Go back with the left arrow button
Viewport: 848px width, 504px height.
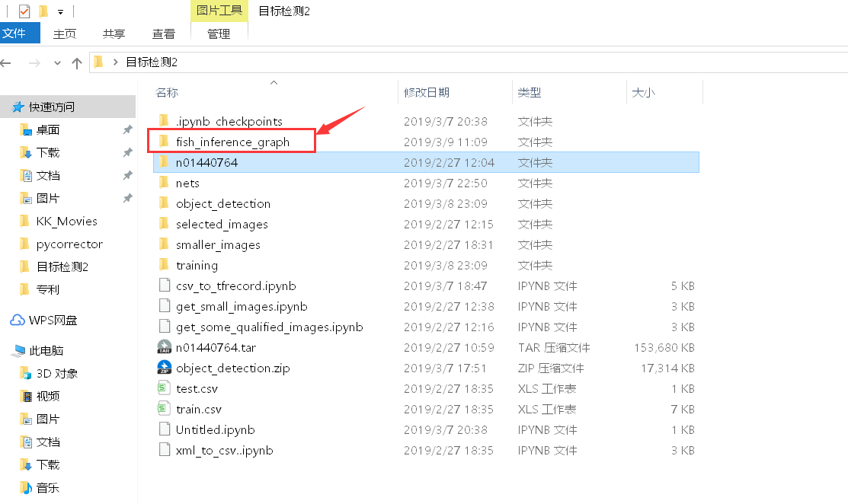7,63
